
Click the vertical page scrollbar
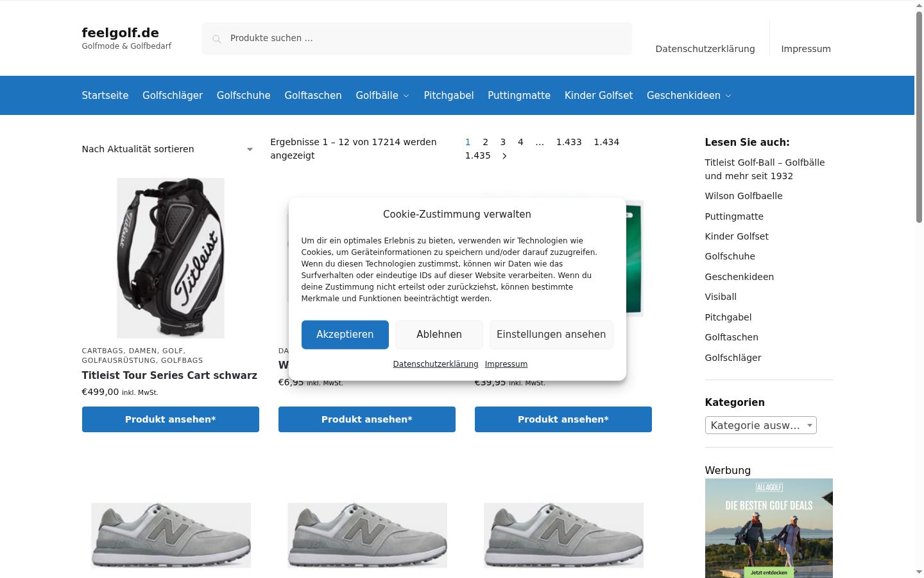coord(919,117)
